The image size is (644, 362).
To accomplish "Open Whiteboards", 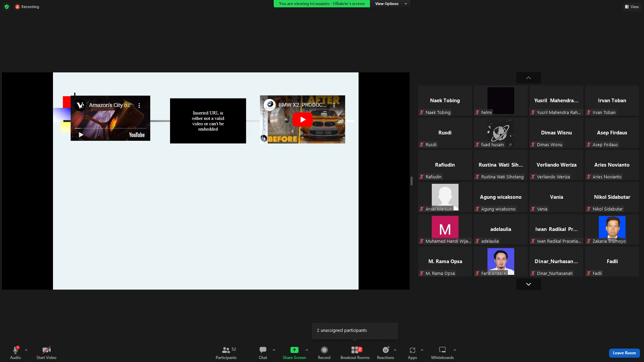I will [x=442, y=353].
